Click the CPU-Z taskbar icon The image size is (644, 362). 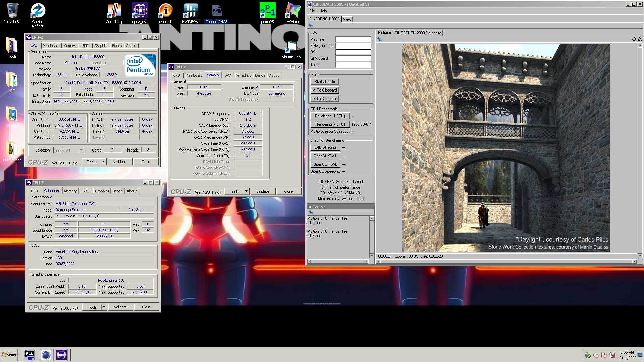point(61,355)
